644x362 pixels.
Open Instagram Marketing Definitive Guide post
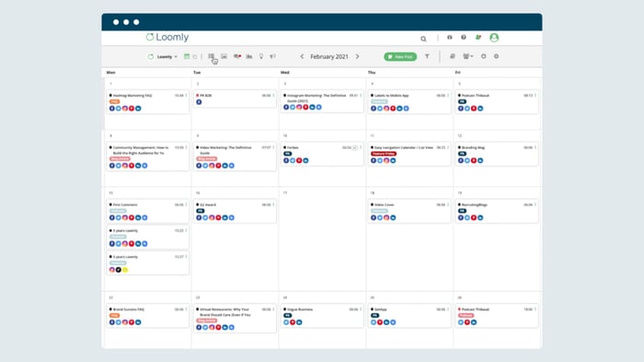coord(316,98)
